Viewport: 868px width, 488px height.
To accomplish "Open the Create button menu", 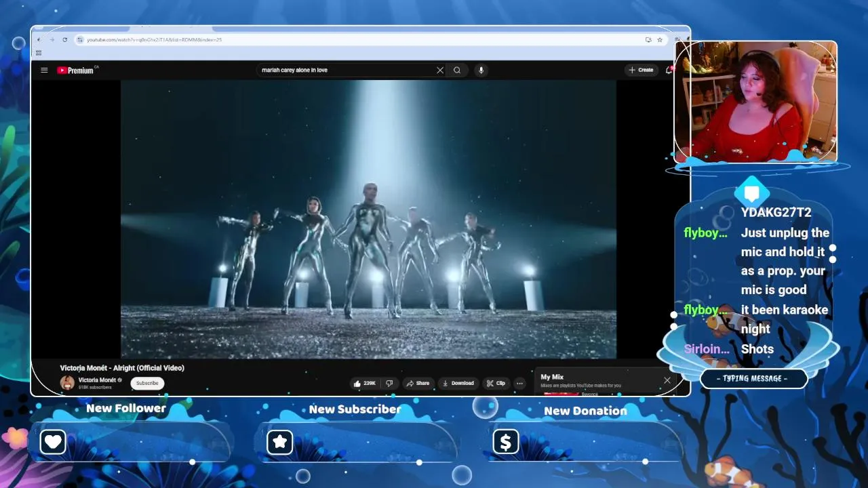I will [x=641, y=70].
